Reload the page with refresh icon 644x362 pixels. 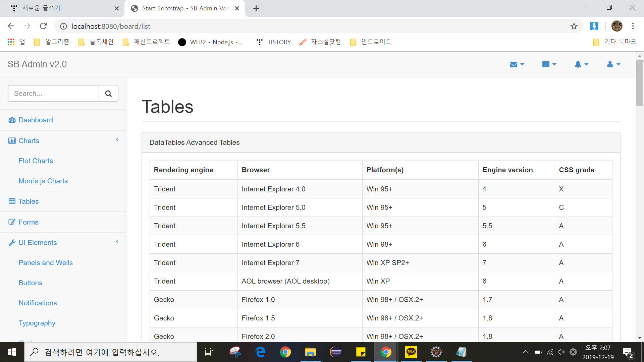[43, 26]
